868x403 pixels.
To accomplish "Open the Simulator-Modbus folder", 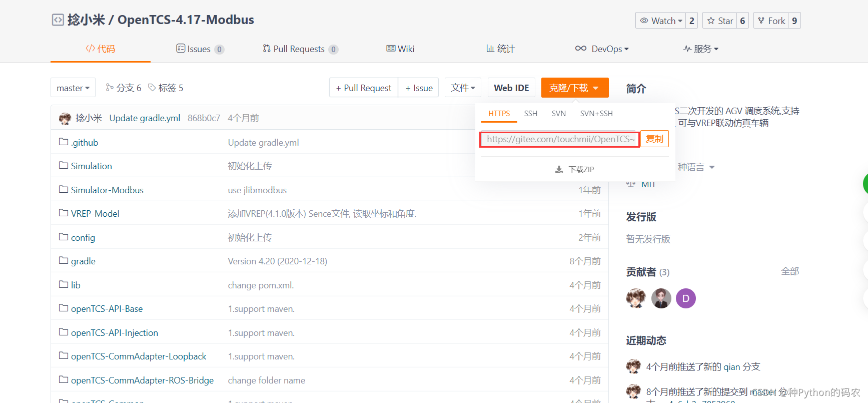I will (x=107, y=190).
